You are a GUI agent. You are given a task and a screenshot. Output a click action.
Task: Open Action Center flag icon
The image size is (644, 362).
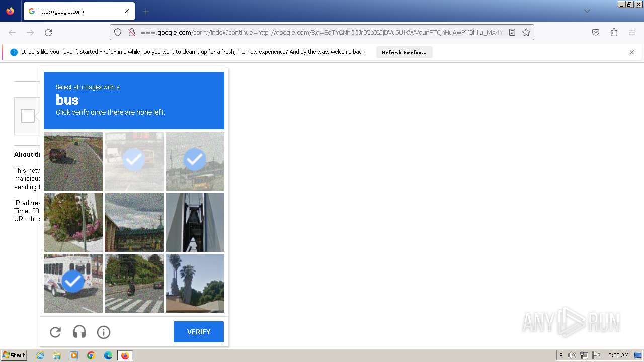click(596, 355)
